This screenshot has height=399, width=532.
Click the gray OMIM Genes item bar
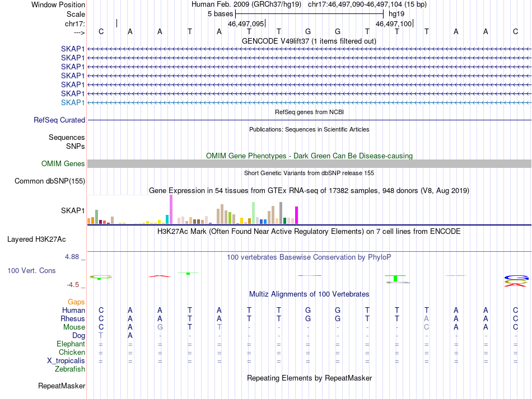[310, 164]
